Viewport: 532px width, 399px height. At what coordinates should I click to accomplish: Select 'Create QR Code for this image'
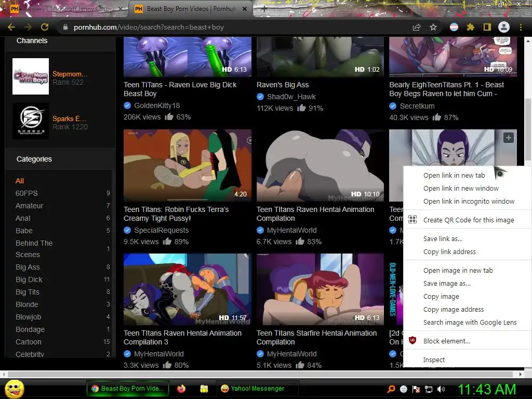pyautogui.click(x=468, y=220)
